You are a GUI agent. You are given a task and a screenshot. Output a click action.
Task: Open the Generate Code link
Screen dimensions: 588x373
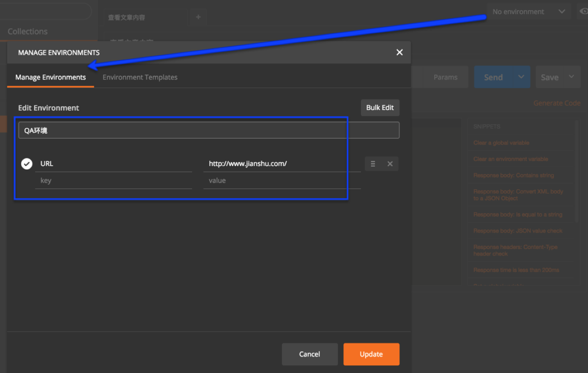(x=557, y=103)
